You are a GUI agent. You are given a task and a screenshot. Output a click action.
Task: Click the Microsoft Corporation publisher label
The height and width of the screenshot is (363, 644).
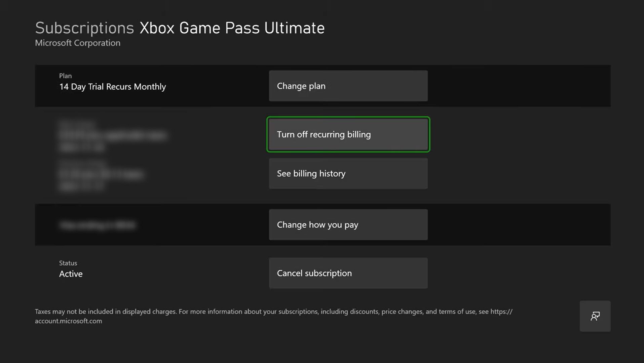pos(77,43)
